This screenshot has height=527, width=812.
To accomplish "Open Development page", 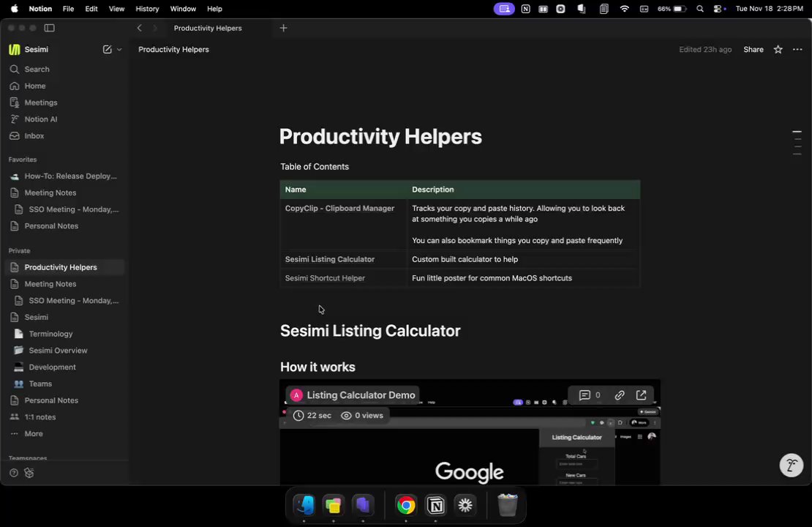I will point(64,367).
